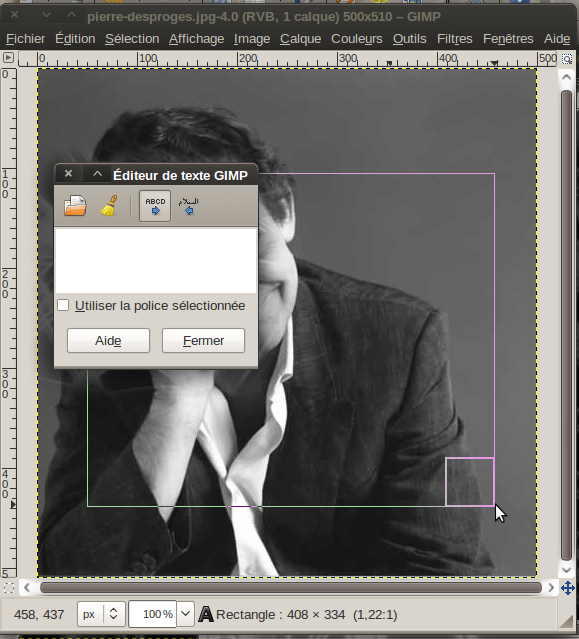Image resolution: width=579 pixels, height=639 pixels.
Task: Toggle quick mask button at bottom left
Action: pyautogui.click(x=9, y=588)
